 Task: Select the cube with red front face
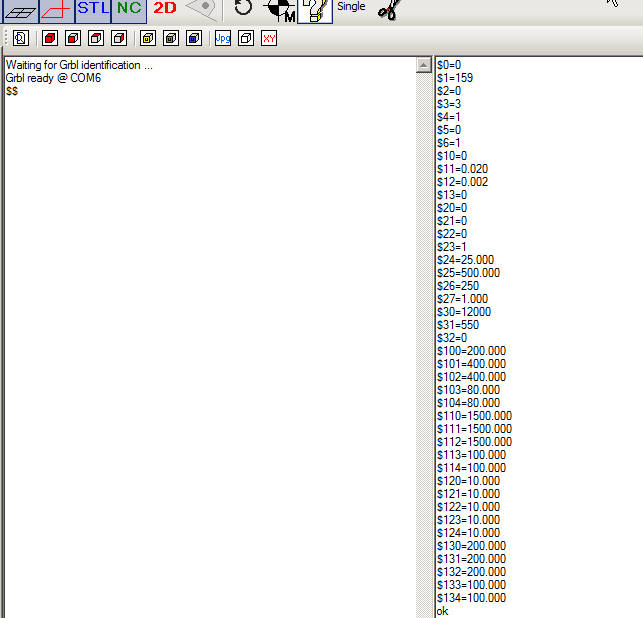(73, 39)
